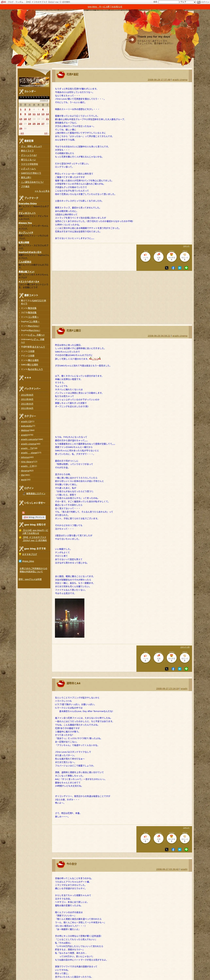Open 今の自分 post title

tap(71, 864)
